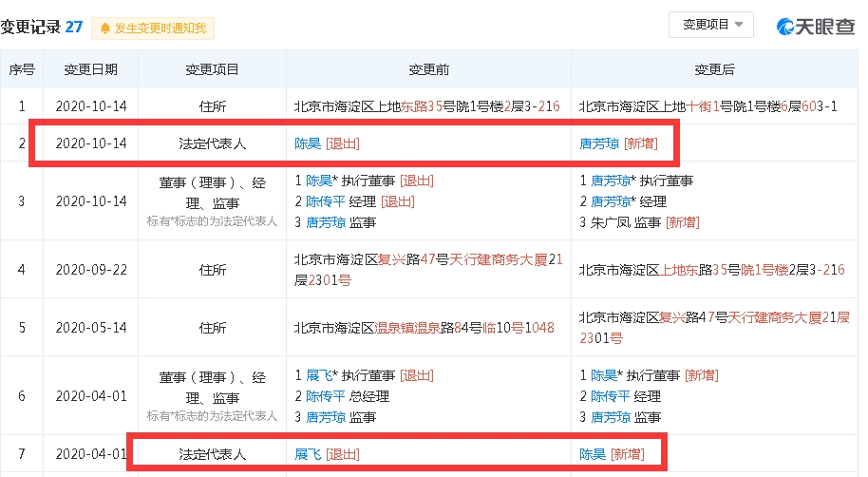Viewport: 868px width, 477px height.
Task: Open 陈昊 link in row 2 变更前
Action: click(x=308, y=143)
